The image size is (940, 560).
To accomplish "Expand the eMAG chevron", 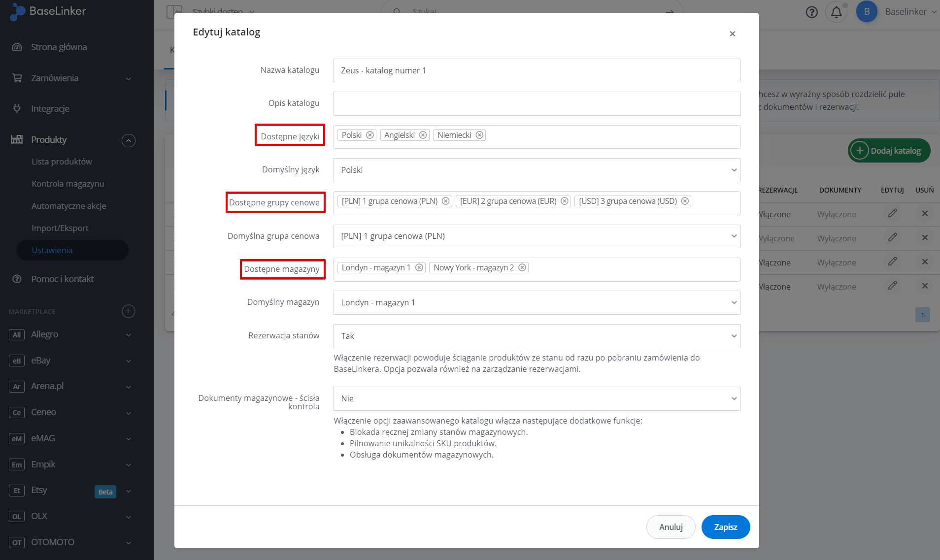I will [128, 439].
